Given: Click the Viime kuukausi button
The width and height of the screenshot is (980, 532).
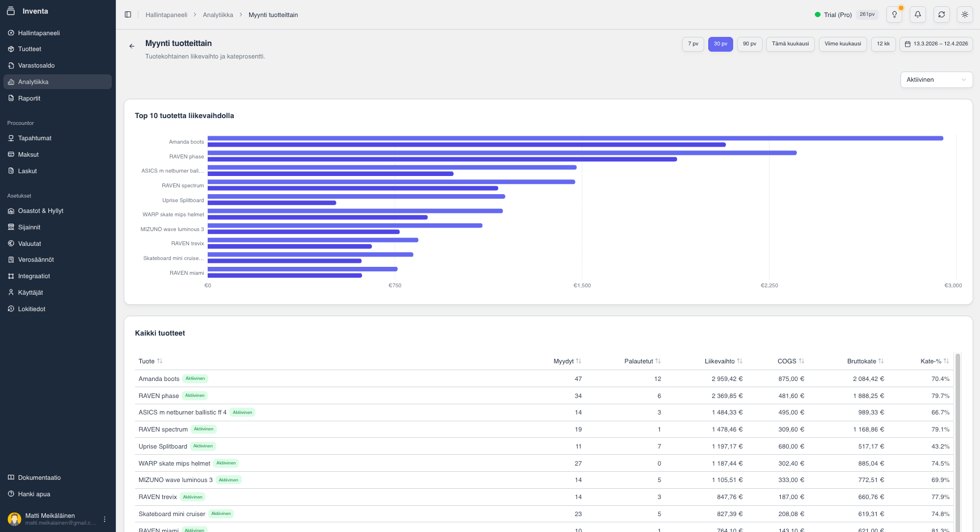Looking at the screenshot, I should pyautogui.click(x=842, y=44).
